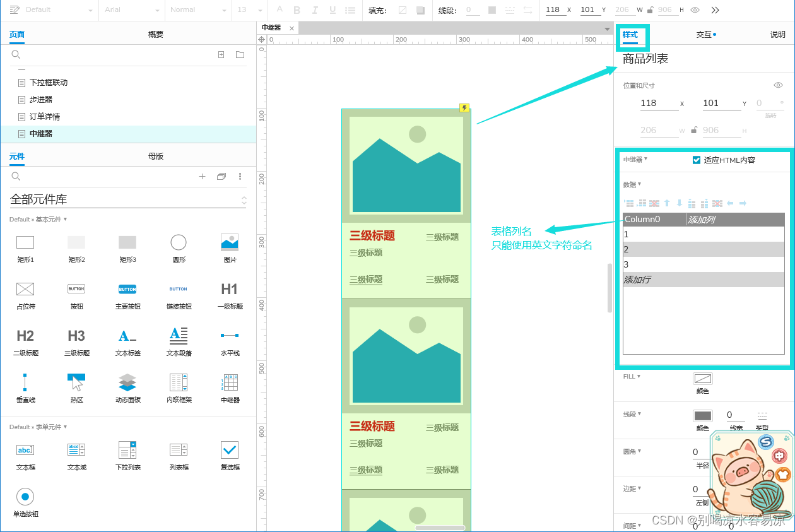Toggle the visibility eye icon near 位置和尺寸

coord(778,85)
